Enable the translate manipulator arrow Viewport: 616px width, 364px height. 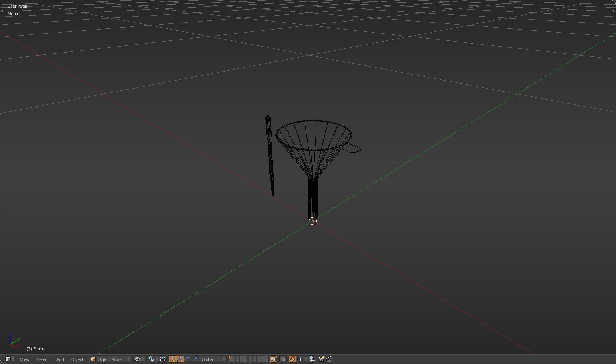(x=180, y=359)
